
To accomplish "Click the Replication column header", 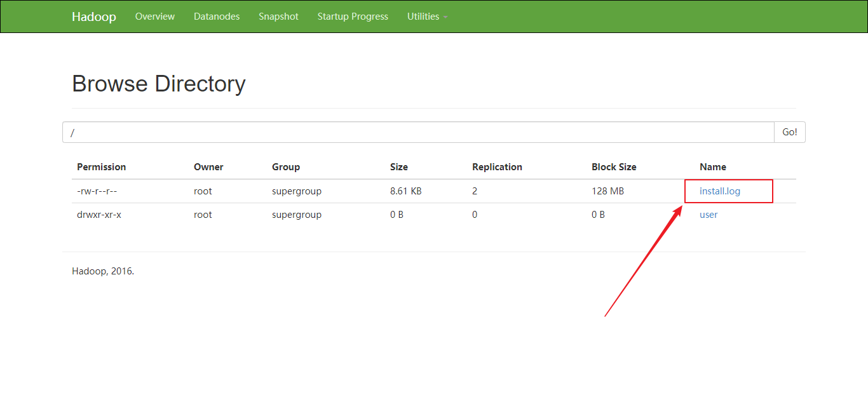I will click(497, 167).
